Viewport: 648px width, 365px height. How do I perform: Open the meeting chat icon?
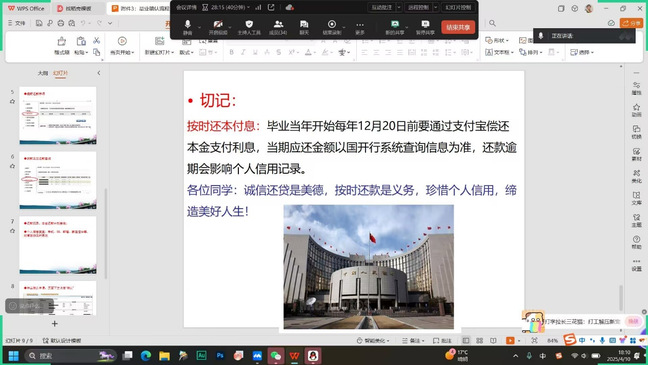coord(304,27)
